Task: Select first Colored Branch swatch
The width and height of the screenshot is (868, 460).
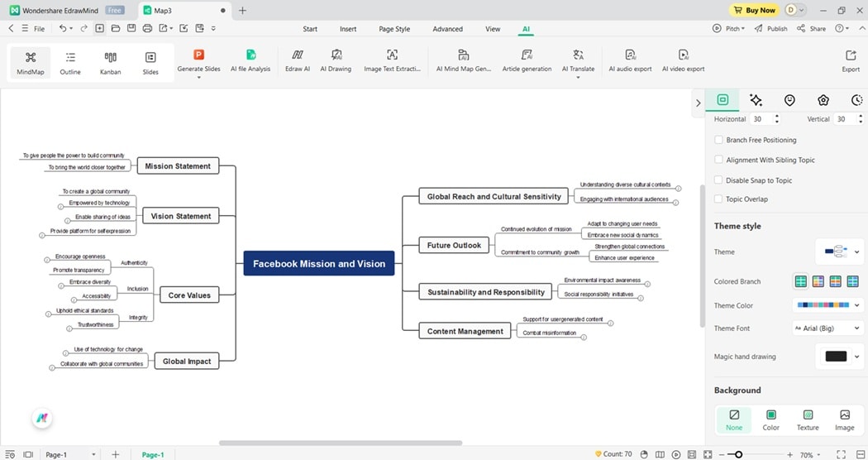Action: (x=800, y=281)
